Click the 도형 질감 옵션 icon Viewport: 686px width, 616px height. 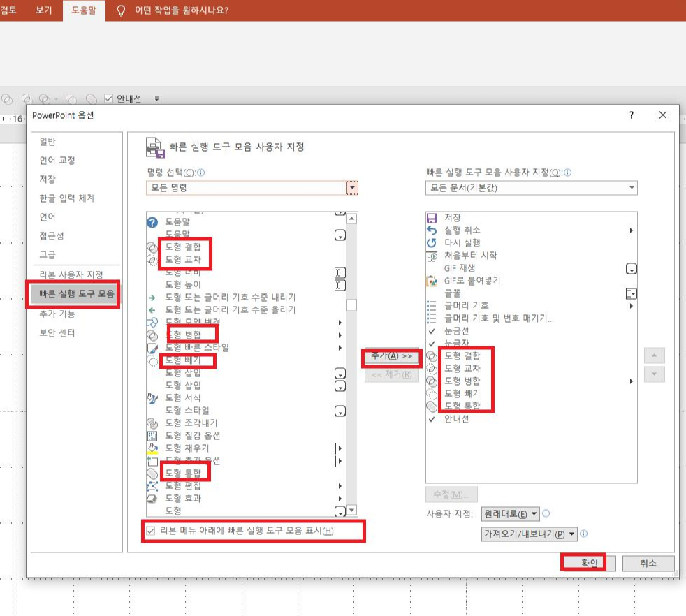point(152,436)
